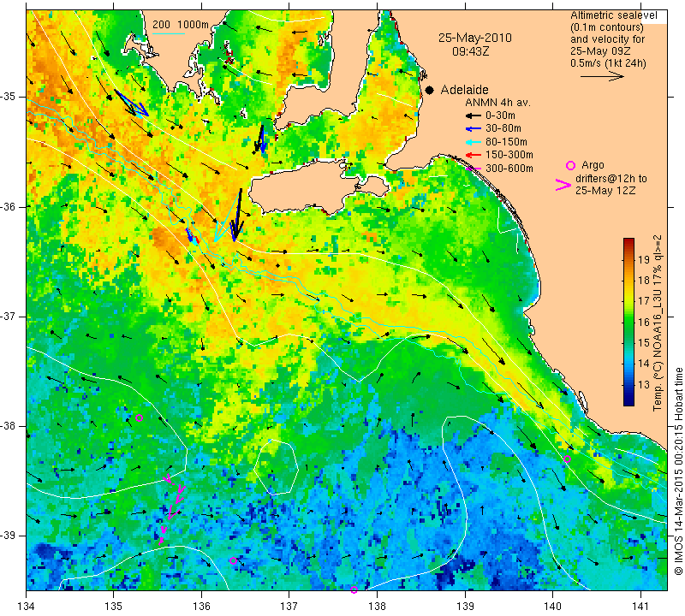Image resolution: width=685 pixels, height=616 pixels.
Task: Click the 'drifters@12h to' legend text
Action: (x=611, y=179)
